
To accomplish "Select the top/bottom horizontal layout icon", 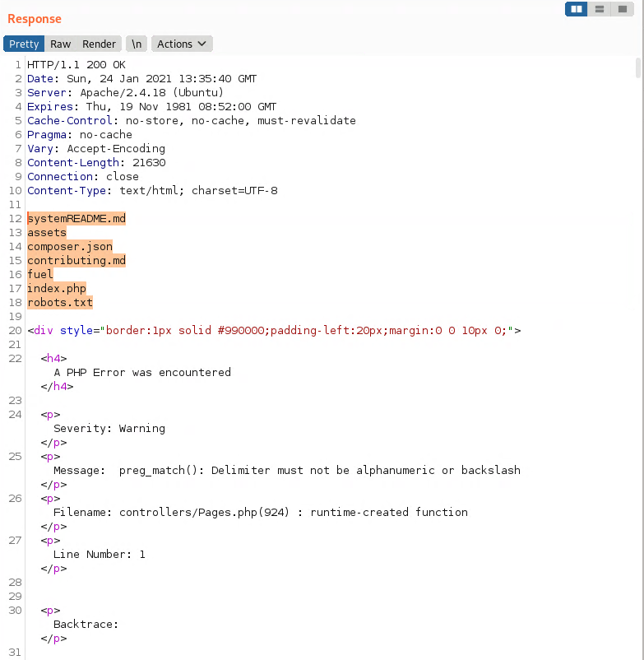I will coord(600,9).
